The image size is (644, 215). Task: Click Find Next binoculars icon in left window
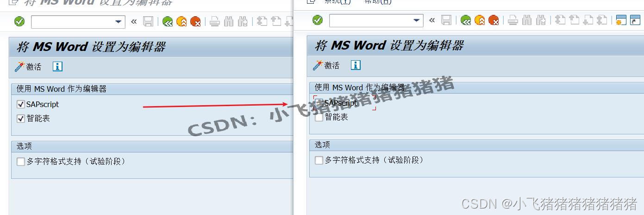[x=243, y=21]
